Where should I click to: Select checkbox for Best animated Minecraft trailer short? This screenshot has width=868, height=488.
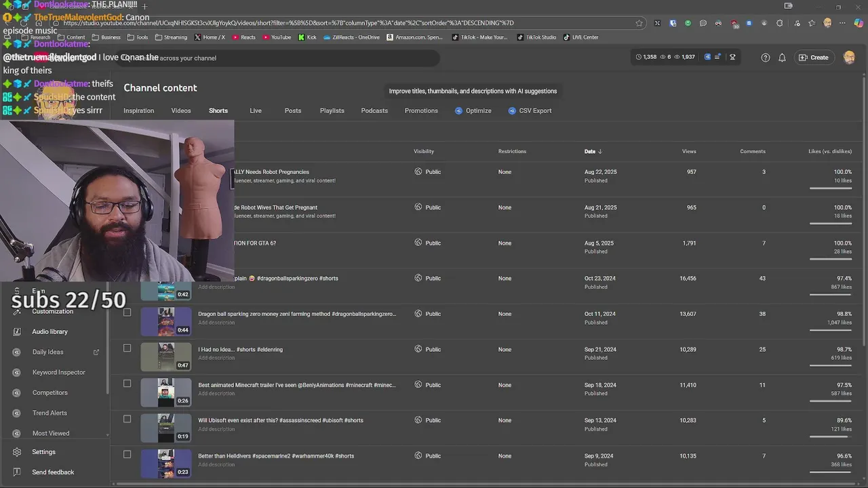coord(127,384)
